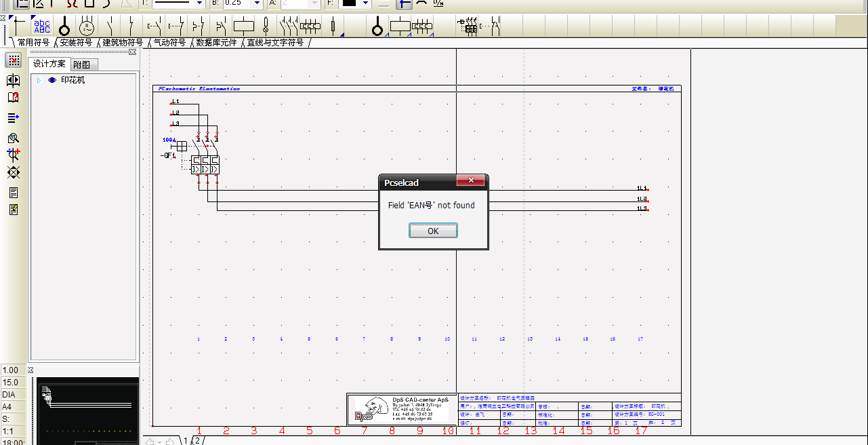The image size is (868, 445).
Task: Select the abc text symbol icon
Action: tap(42, 26)
